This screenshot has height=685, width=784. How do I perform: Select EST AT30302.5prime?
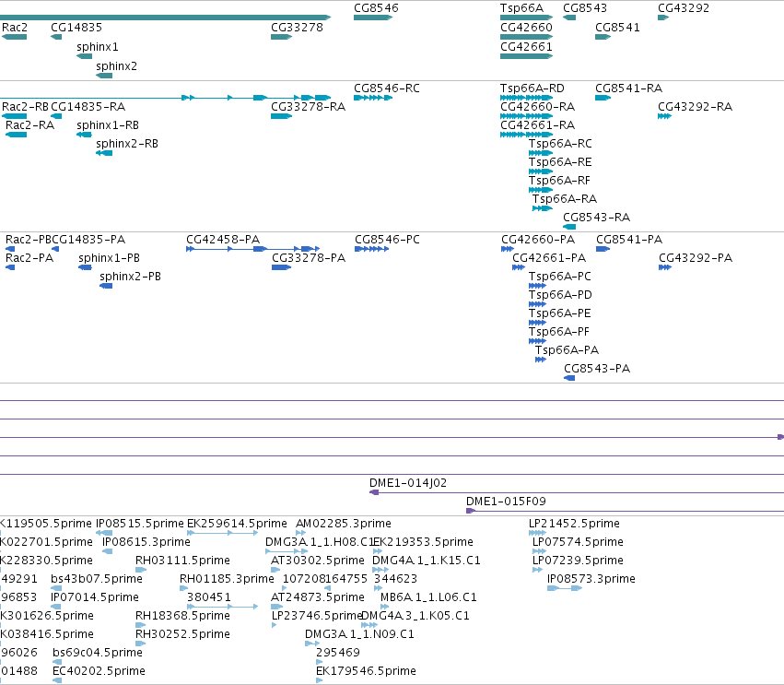(318, 561)
